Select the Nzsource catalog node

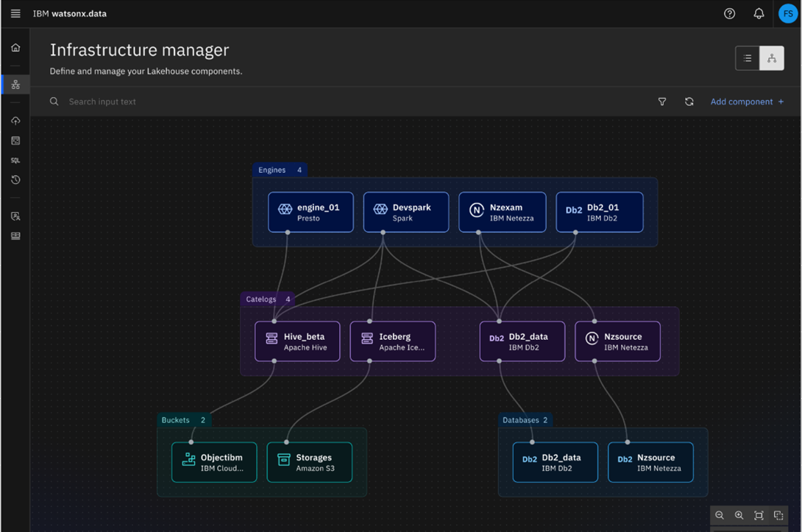pos(617,341)
